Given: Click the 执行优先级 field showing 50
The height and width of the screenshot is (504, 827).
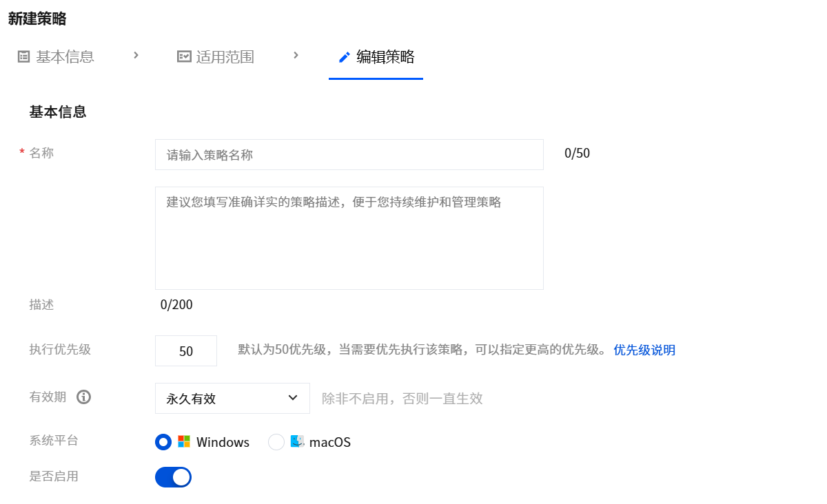Looking at the screenshot, I should coord(186,351).
